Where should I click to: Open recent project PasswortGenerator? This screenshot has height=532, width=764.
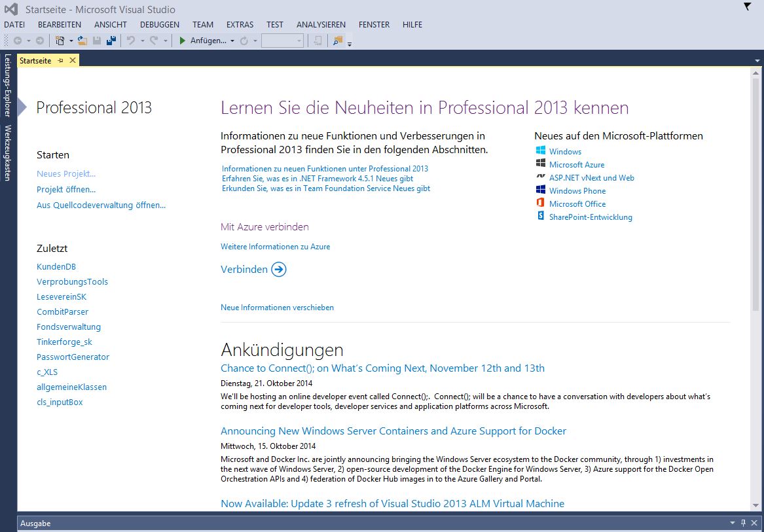click(x=73, y=357)
